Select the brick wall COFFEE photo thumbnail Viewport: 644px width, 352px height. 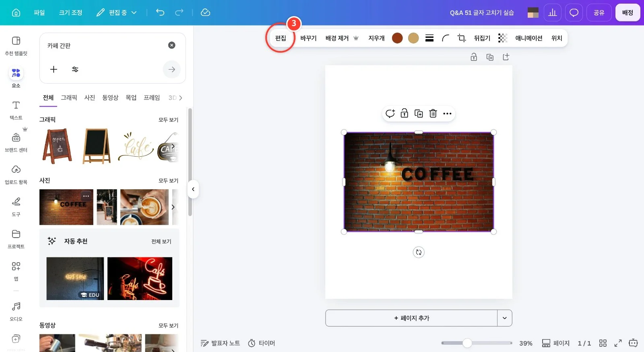[x=66, y=207]
